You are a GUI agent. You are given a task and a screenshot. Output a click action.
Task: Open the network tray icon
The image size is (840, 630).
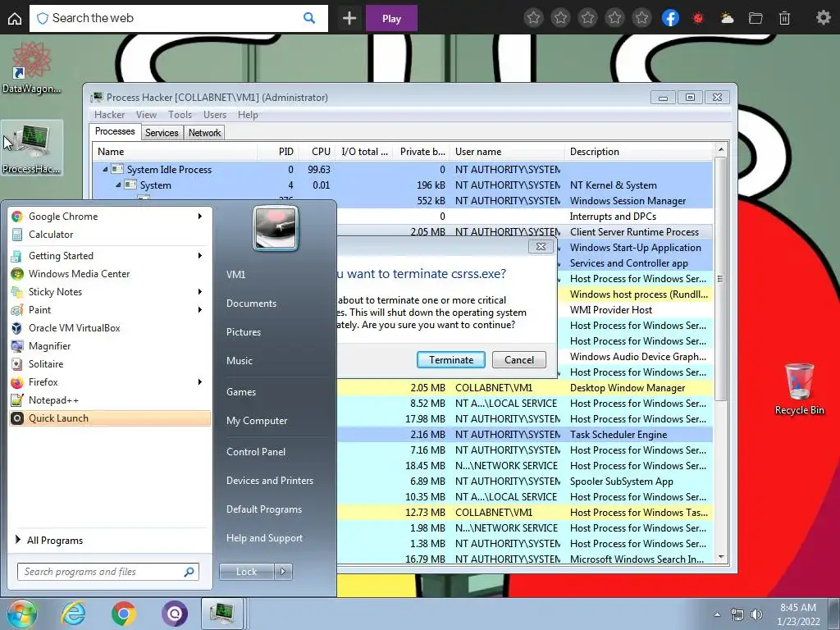(737, 614)
